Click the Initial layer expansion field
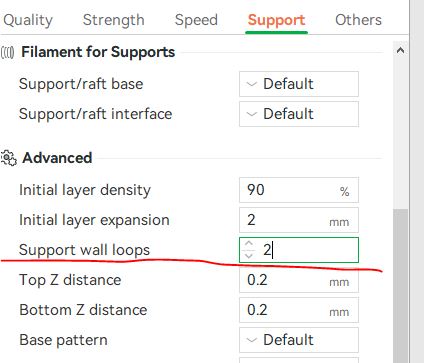The image size is (424, 363). pyautogui.click(x=299, y=220)
